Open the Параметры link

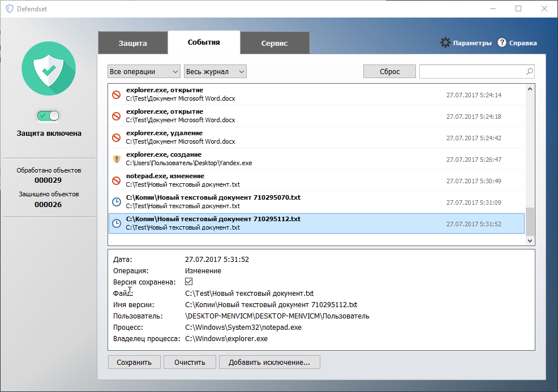pyautogui.click(x=472, y=43)
